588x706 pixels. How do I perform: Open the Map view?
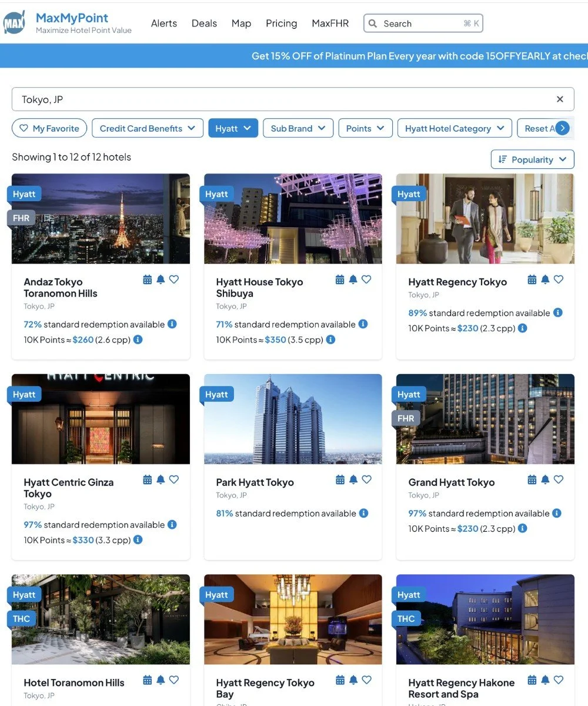coord(241,24)
